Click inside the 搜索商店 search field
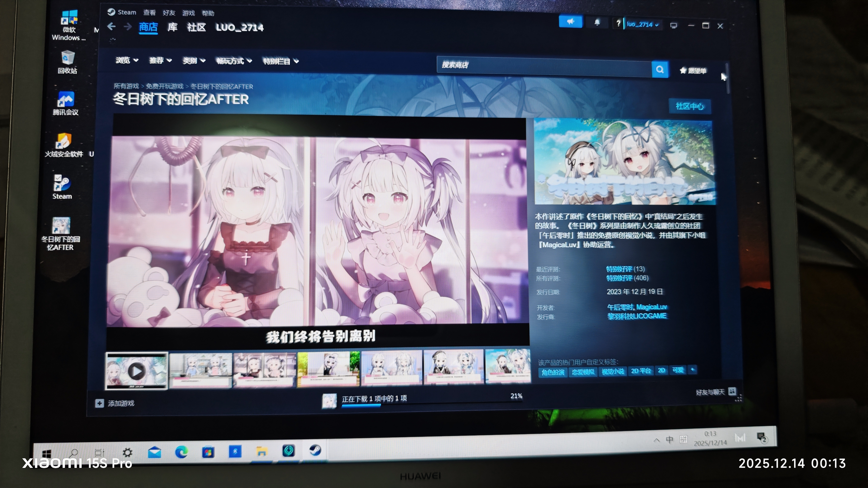Image resolution: width=868 pixels, height=488 pixels. click(544, 67)
